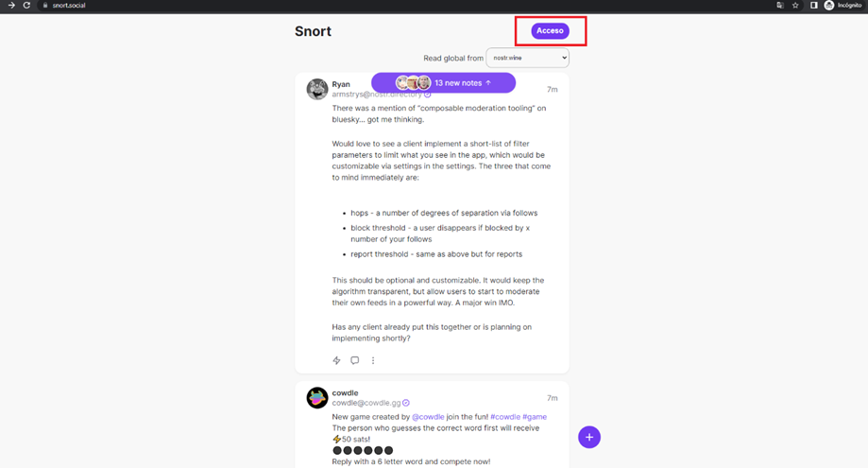Open the browser side panel icon
Image resolution: width=868 pixels, height=468 pixels.
(x=814, y=5)
